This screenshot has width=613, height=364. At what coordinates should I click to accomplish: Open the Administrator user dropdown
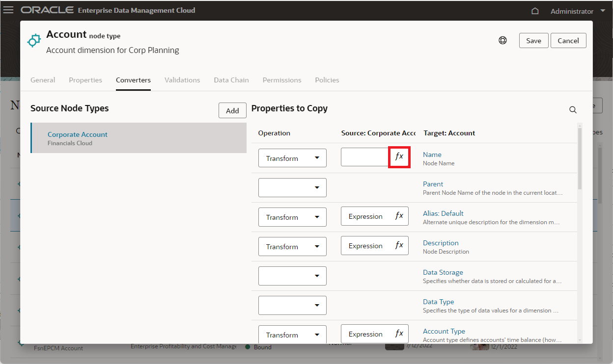[579, 11]
